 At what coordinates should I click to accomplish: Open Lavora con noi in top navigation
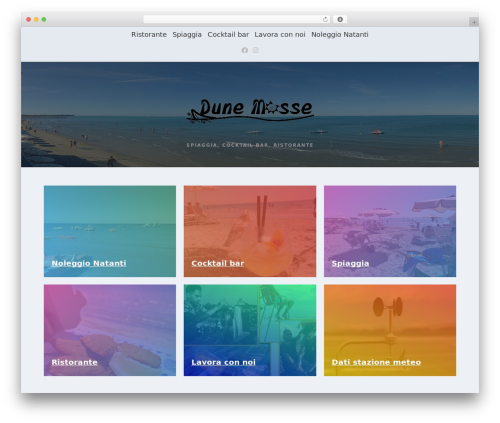280,35
